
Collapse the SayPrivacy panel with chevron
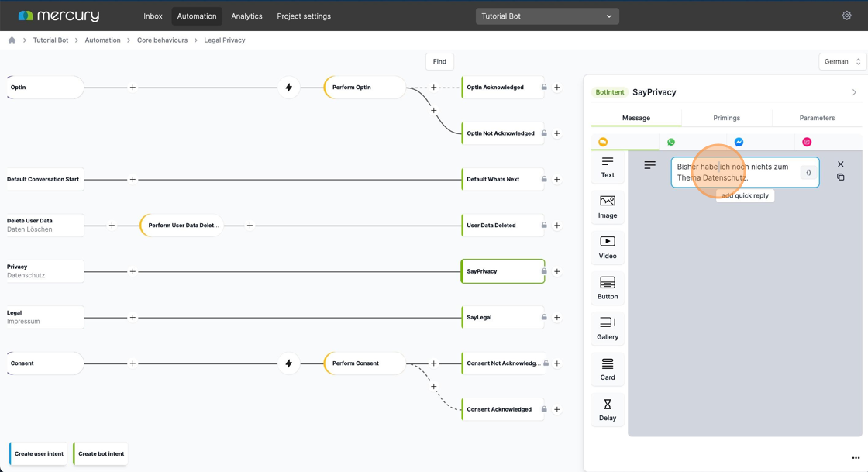pyautogui.click(x=853, y=92)
